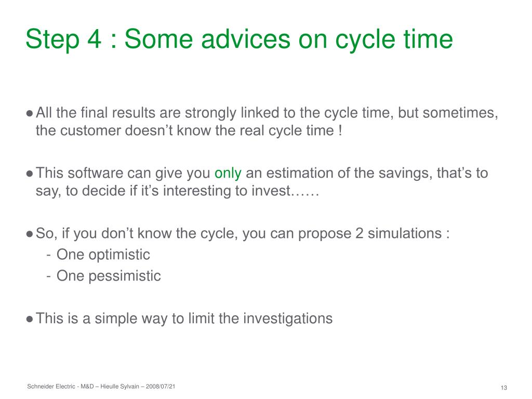Viewport: 532px width, 399px height.
Task: Click 'This is a simple way to limit the investigations'
Action: 184,319
